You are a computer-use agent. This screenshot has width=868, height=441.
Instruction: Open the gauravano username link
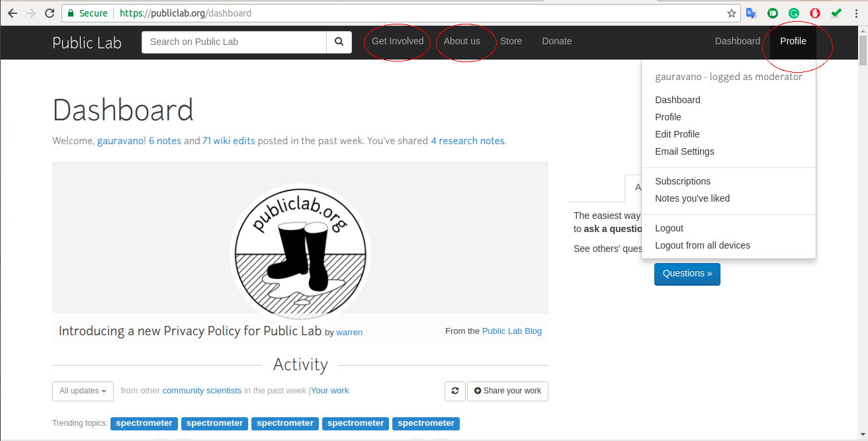(120, 141)
